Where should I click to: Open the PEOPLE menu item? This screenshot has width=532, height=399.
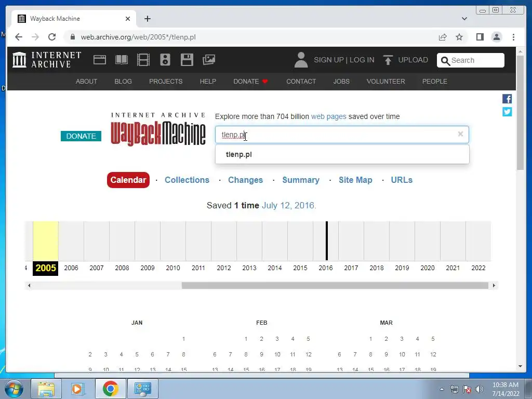point(434,82)
